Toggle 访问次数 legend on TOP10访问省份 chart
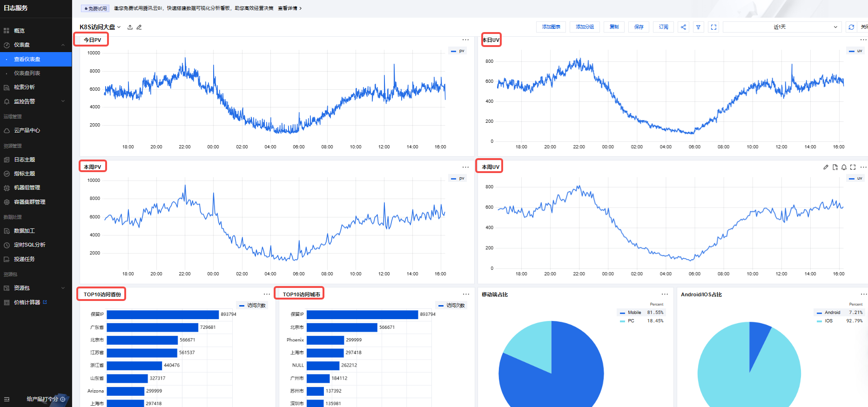 [252, 305]
